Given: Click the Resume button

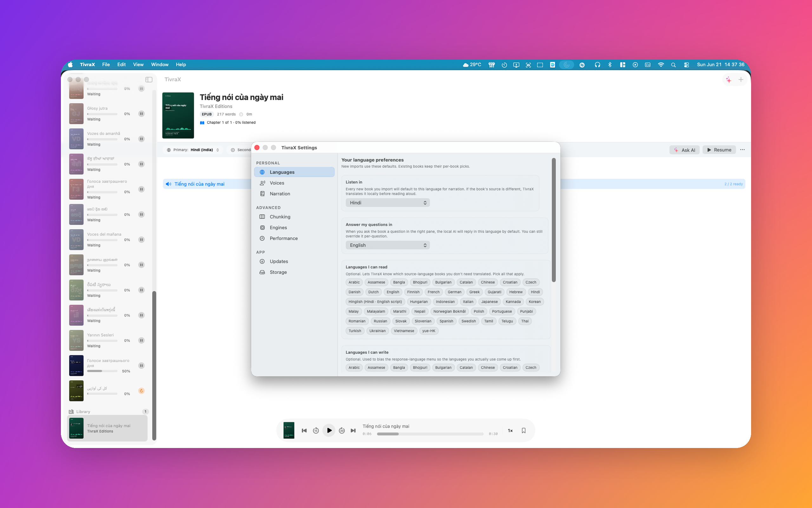Looking at the screenshot, I should [x=719, y=150].
